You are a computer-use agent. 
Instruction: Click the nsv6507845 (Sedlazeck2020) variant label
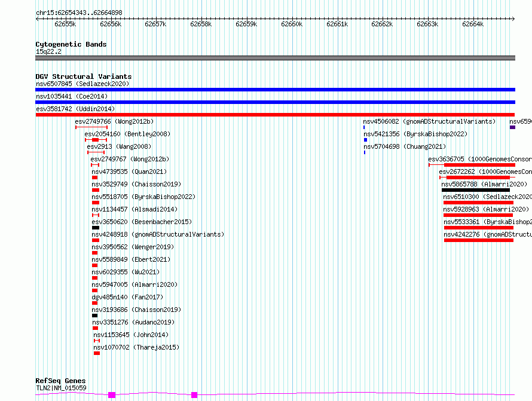(82, 84)
